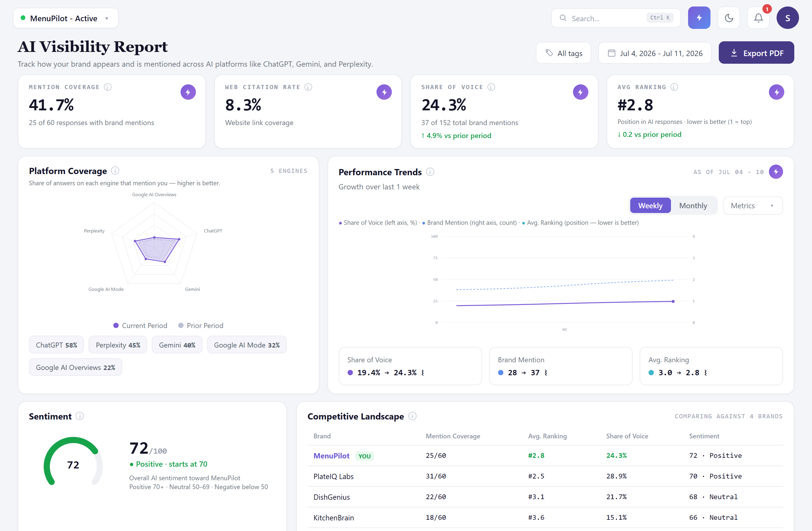Click the endpoint marker on Share of Voice line
This screenshot has width=812, height=531.
tap(673, 301)
